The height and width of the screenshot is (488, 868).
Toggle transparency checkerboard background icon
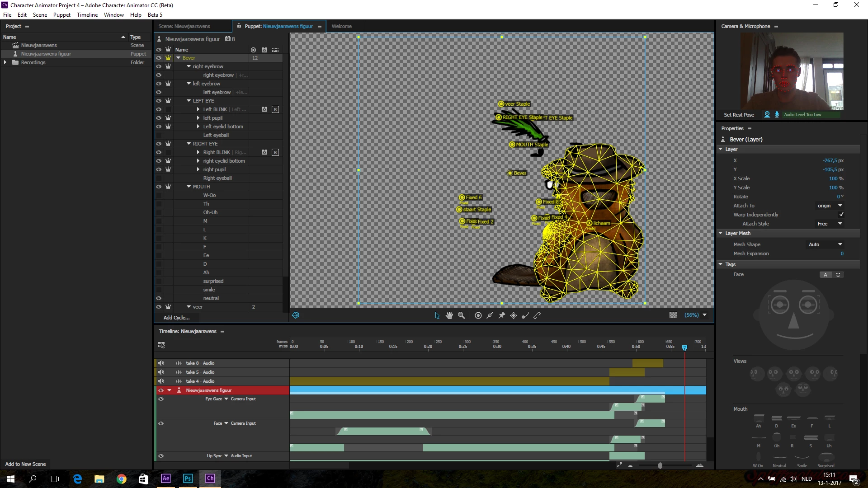coord(673,315)
